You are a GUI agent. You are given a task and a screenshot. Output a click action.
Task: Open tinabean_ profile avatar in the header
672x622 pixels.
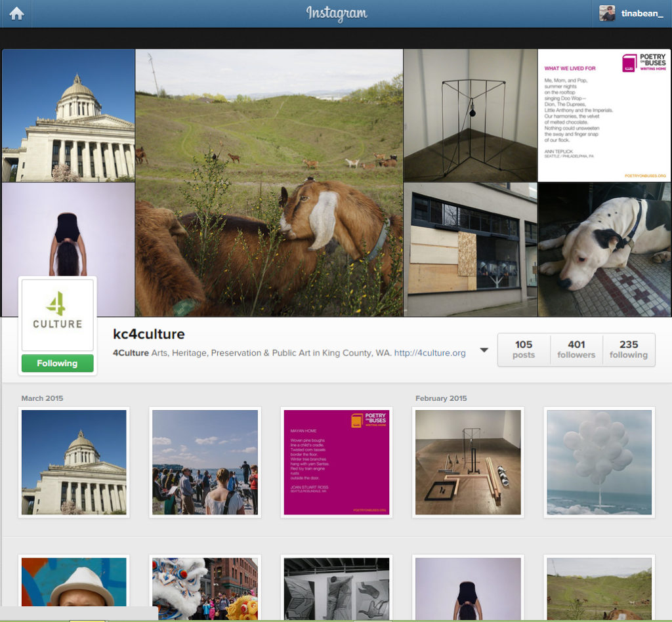pos(607,13)
